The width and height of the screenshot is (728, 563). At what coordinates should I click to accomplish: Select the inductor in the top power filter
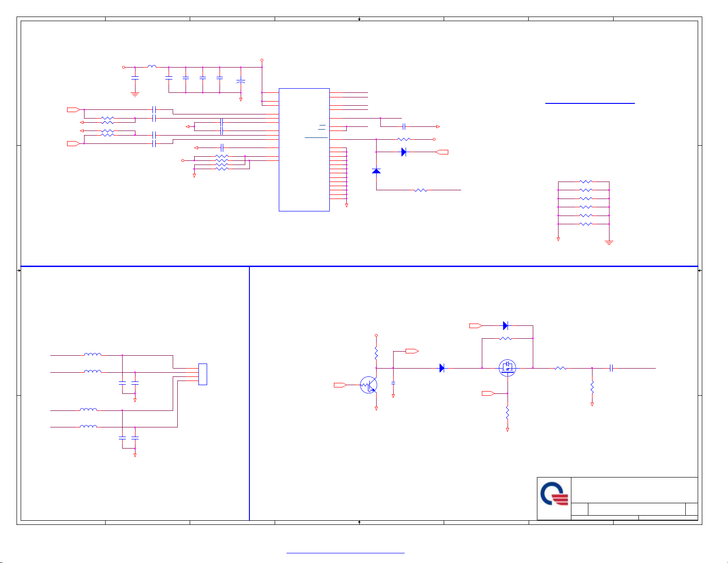point(152,67)
